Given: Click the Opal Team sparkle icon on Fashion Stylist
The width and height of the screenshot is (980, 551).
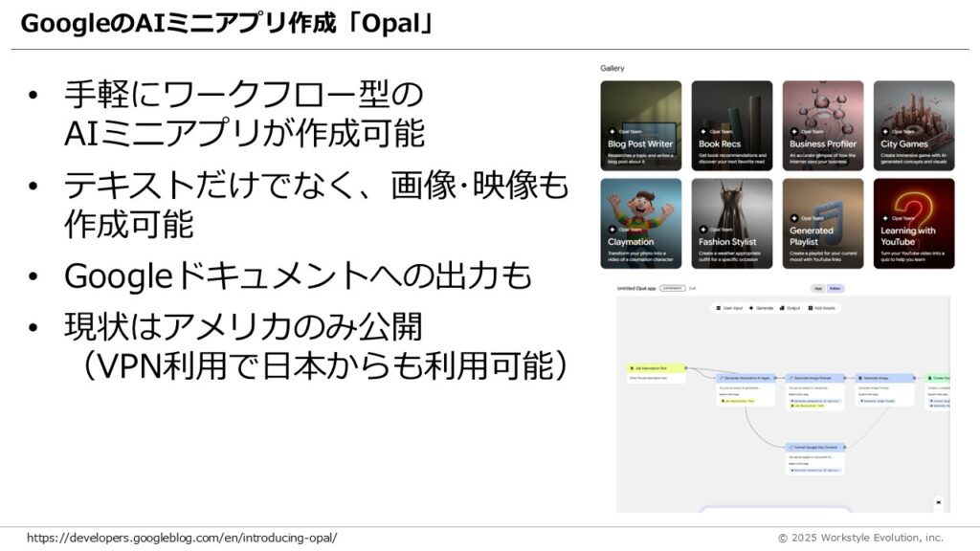Looking at the screenshot, I should (702, 230).
